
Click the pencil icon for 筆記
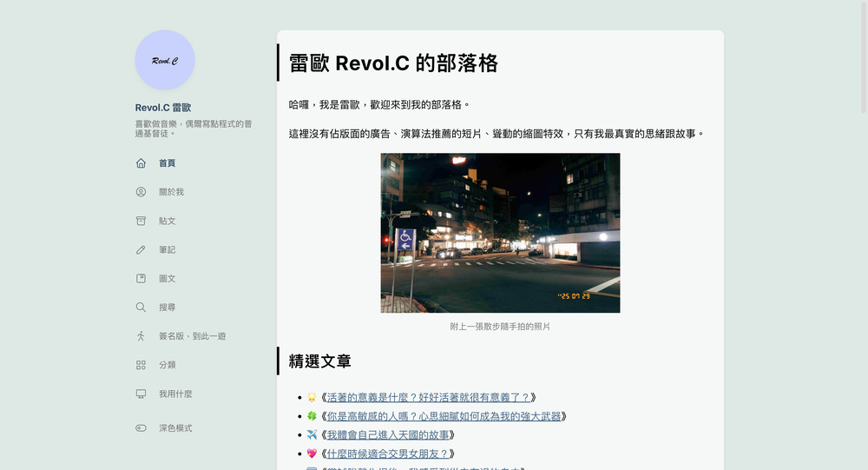(141, 250)
